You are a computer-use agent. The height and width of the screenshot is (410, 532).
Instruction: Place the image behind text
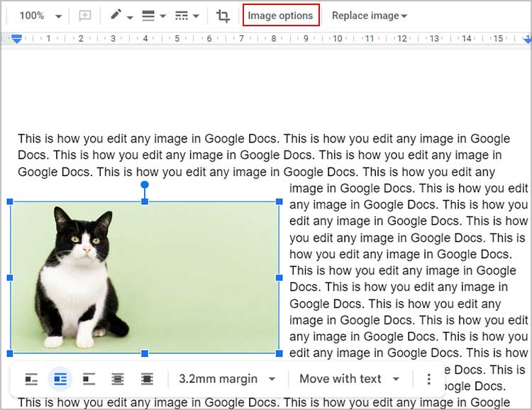(x=118, y=379)
